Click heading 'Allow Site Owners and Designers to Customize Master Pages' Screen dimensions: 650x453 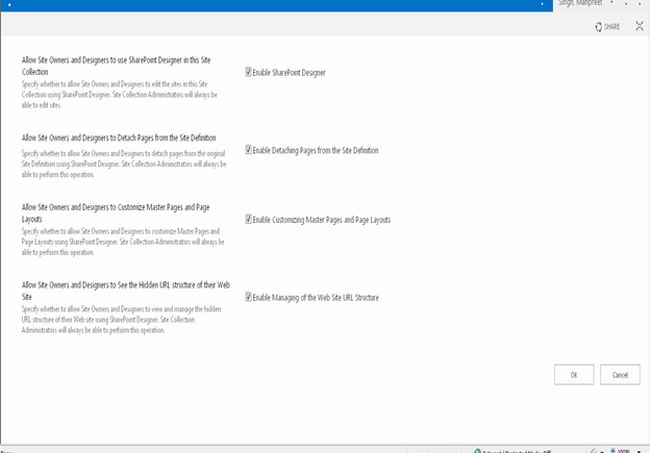[x=116, y=213]
